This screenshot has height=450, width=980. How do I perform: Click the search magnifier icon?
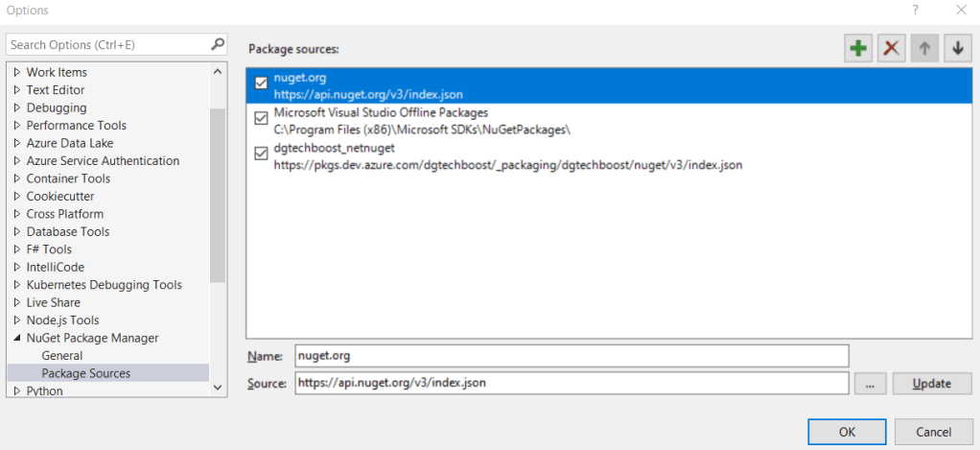[x=218, y=44]
